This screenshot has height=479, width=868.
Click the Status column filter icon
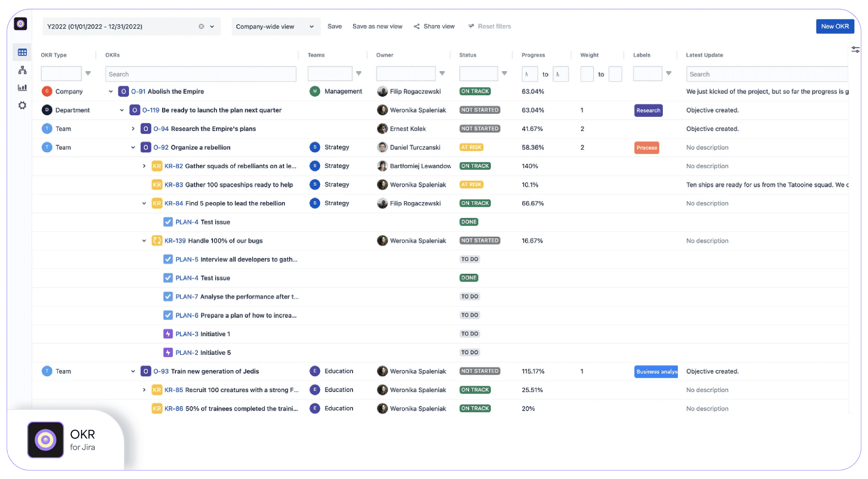505,73
